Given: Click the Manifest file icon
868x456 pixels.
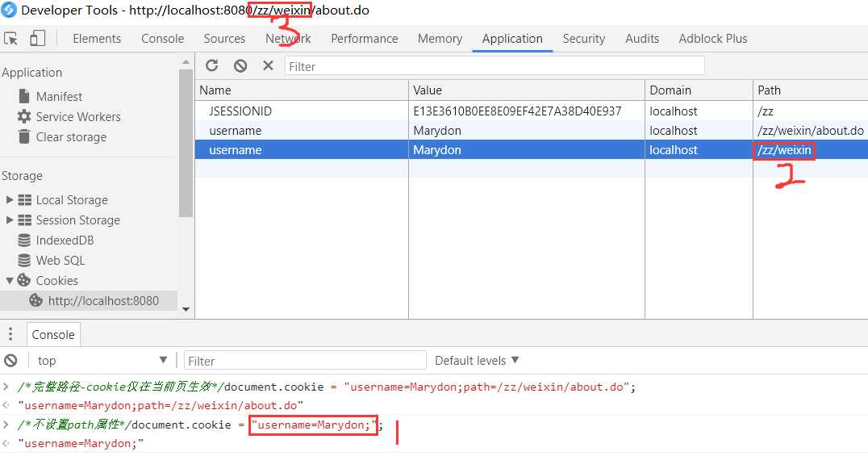Looking at the screenshot, I should click(24, 96).
